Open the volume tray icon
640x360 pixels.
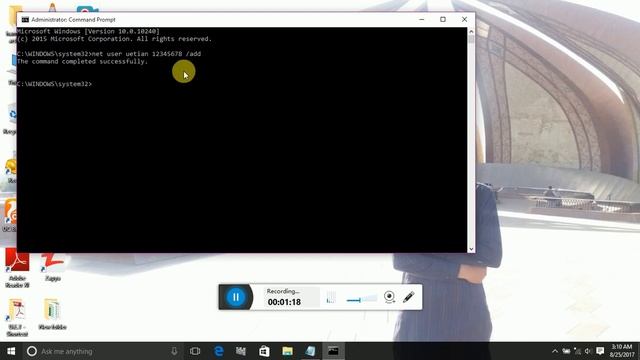tap(588, 351)
